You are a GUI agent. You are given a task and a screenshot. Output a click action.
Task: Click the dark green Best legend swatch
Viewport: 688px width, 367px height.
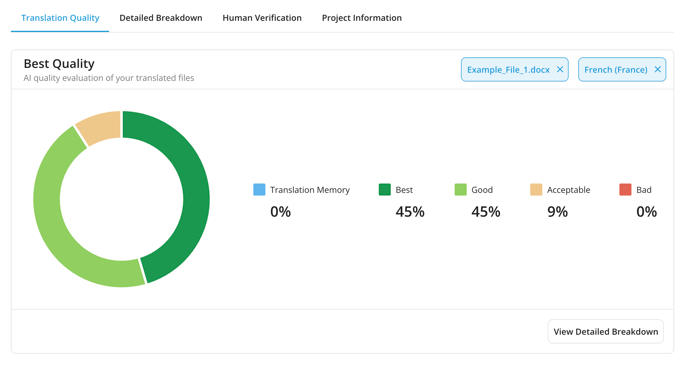[x=385, y=190]
